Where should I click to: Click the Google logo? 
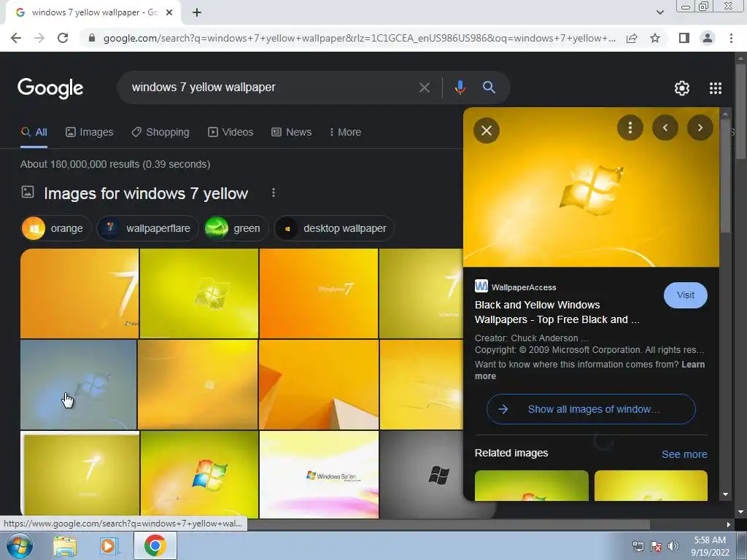[50, 88]
